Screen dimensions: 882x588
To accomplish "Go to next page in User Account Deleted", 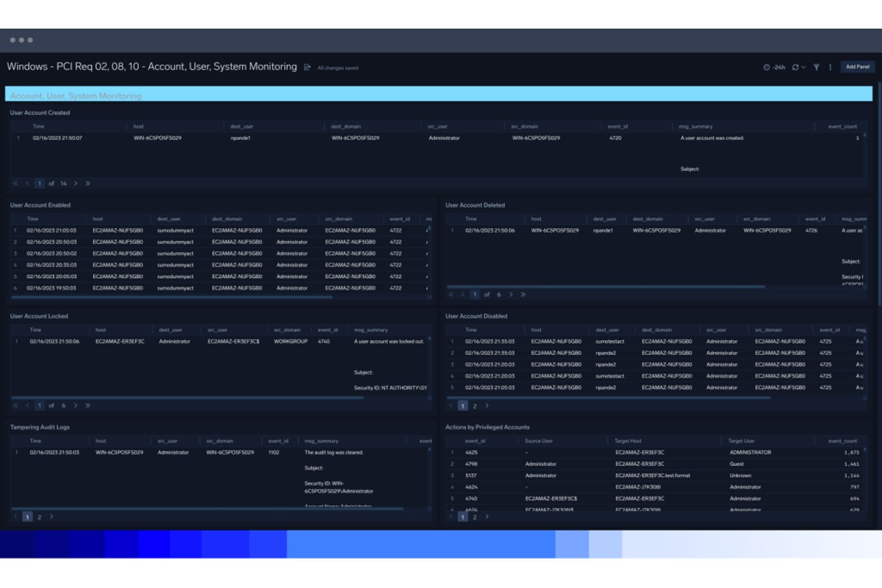I will tap(511, 294).
